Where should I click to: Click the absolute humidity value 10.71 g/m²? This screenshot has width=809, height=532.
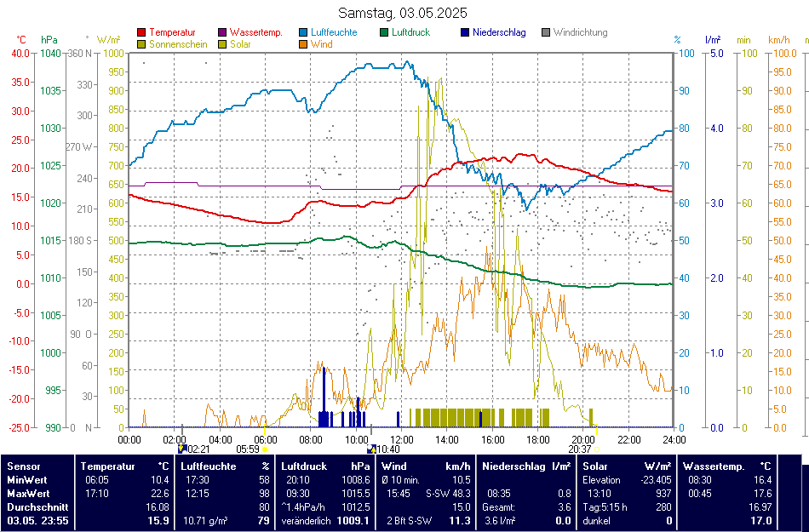pos(205,521)
